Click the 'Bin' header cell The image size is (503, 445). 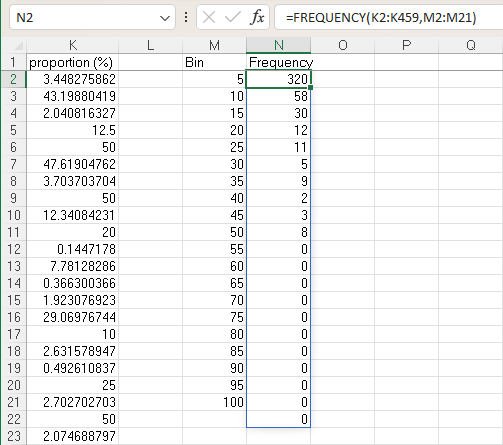tap(214, 62)
